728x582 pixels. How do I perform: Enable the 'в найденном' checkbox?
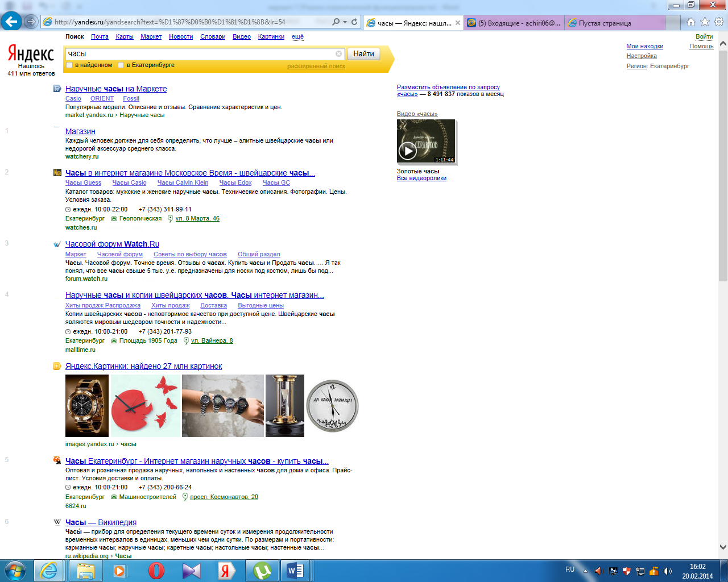(69, 65)
